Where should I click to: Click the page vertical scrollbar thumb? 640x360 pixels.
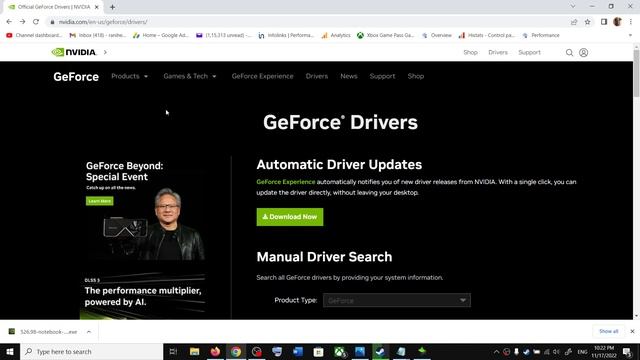[636, 73]
